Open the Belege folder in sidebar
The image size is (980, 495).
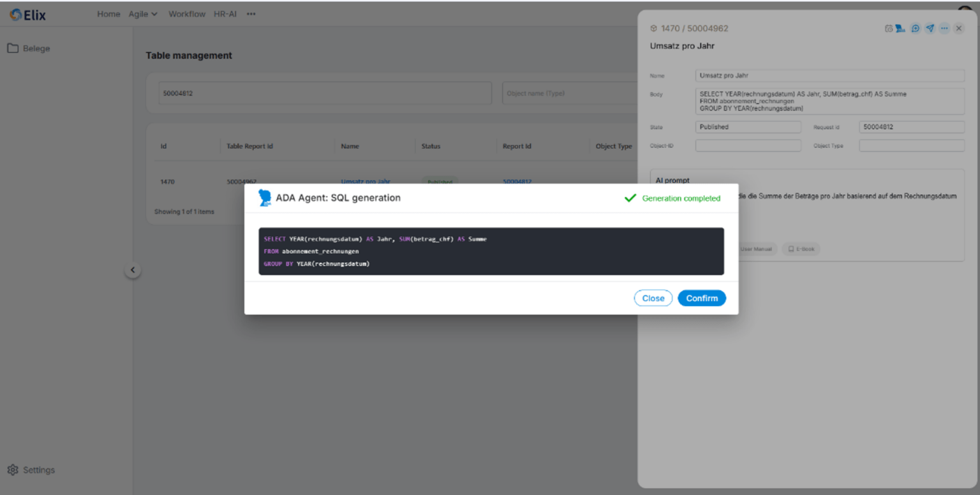click(29, 48)
